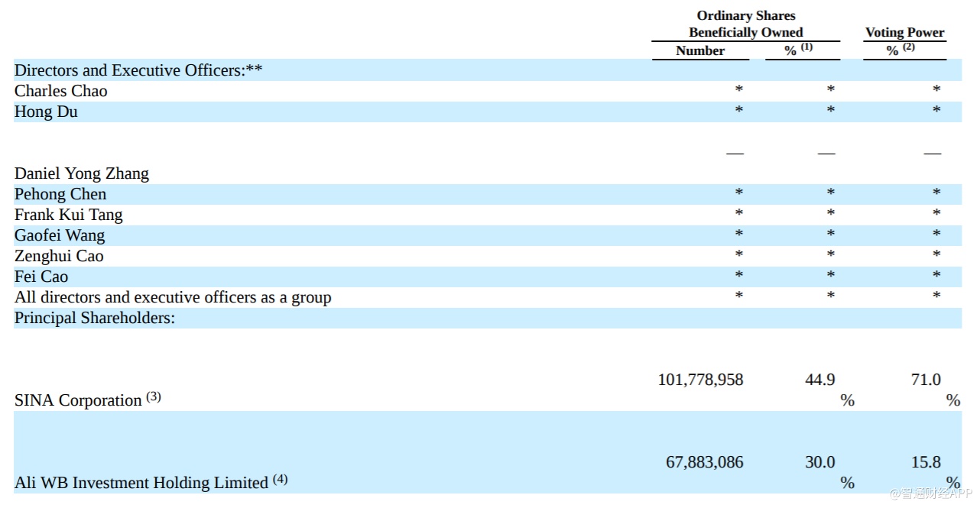Click the 71.0 voting power value

[x=926, y=380]
